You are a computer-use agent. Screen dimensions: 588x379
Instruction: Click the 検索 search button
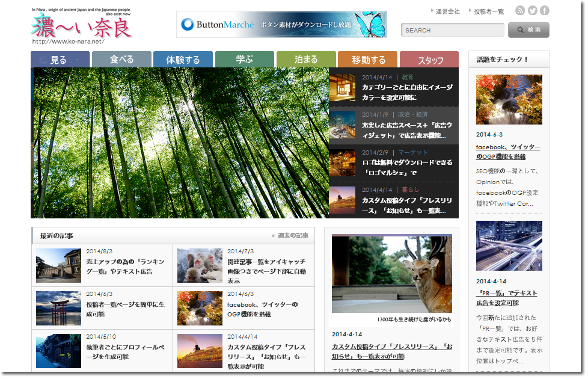click(x=528, y=30)
